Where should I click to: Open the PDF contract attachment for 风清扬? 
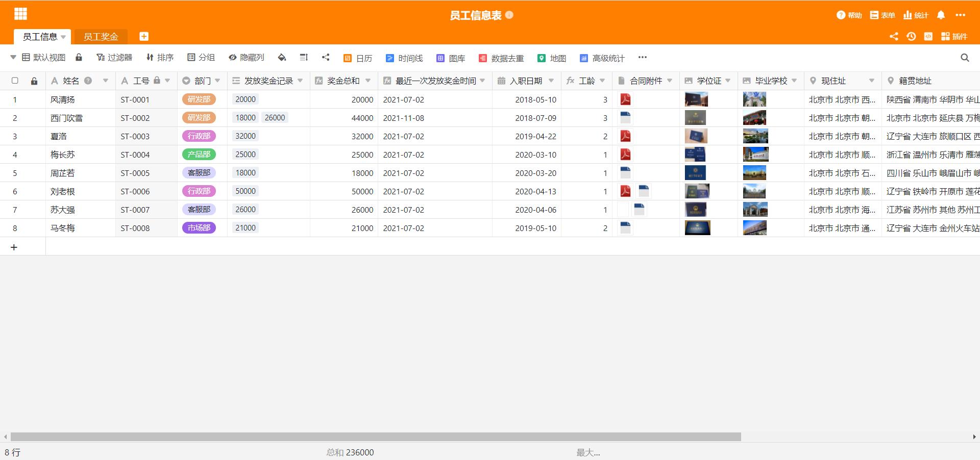625,99
